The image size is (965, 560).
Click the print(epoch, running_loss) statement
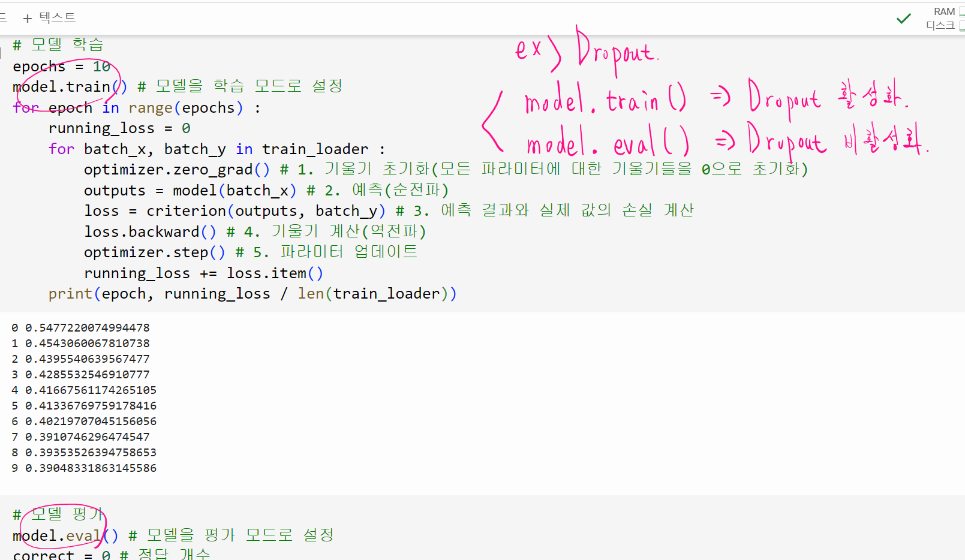tap(252, 294)
